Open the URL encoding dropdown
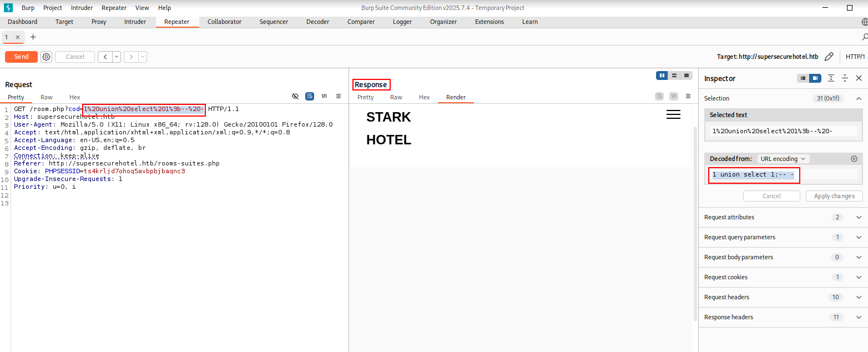This screenshot has width=868, height=352. [783, 159]
